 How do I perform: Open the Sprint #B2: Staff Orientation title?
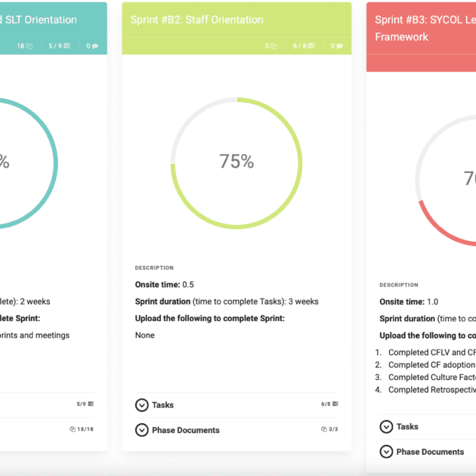click(x=196, y=20)
